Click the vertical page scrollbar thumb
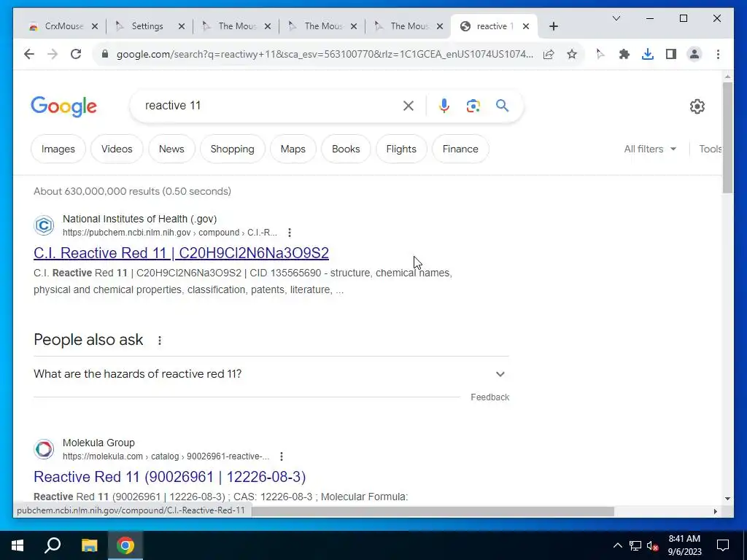747x560 pixels. click(727, 137)
